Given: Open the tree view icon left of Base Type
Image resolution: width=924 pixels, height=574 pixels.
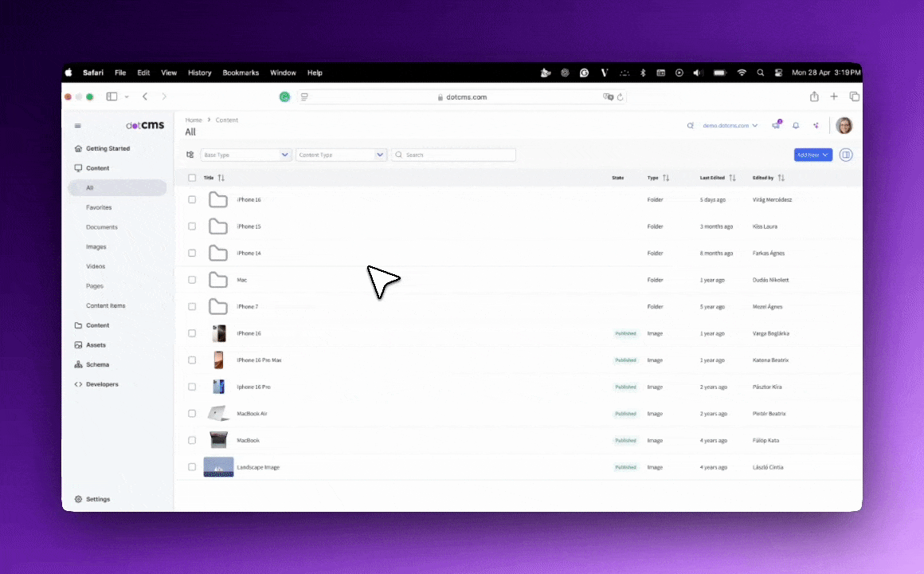Looking at the screenshot, I should click(x=190, y=155).
